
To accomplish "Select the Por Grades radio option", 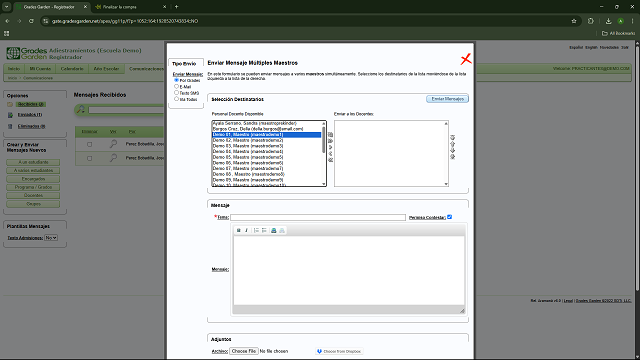I will click(x=176, y=80).
